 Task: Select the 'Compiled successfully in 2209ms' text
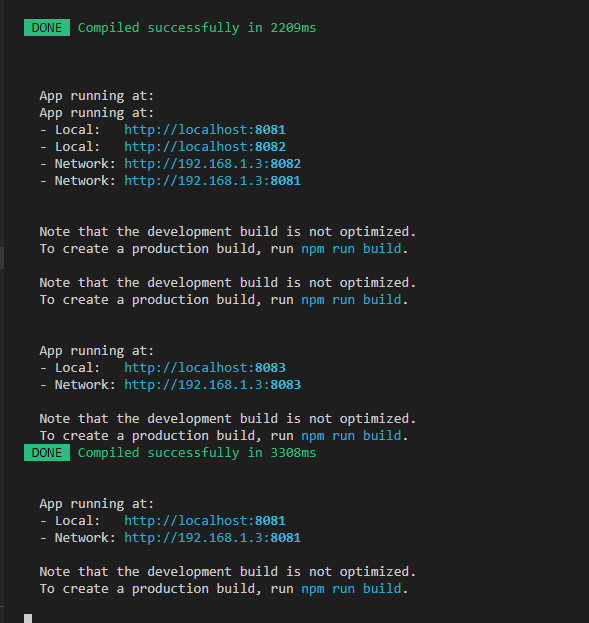(x=197, y=28)
